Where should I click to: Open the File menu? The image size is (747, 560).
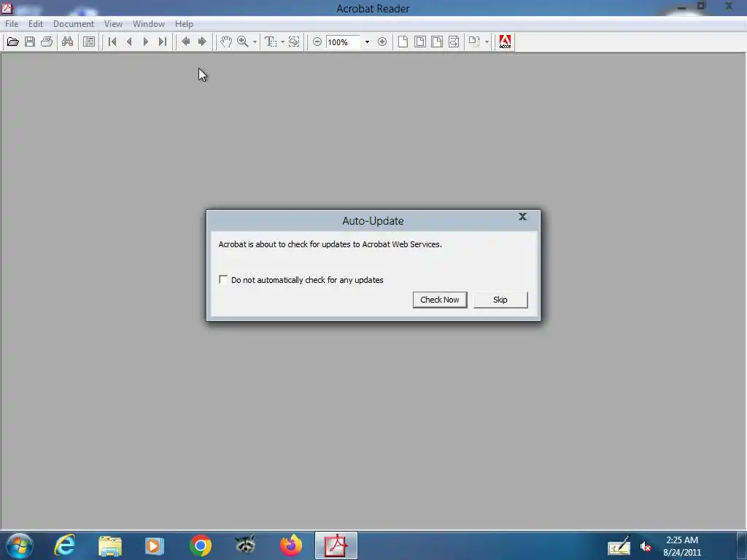coord(12,24)
